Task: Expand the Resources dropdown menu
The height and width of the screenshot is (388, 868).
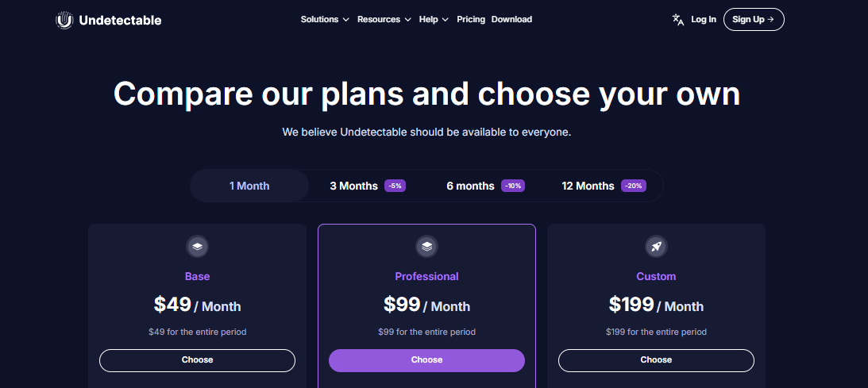Action: 384,19
